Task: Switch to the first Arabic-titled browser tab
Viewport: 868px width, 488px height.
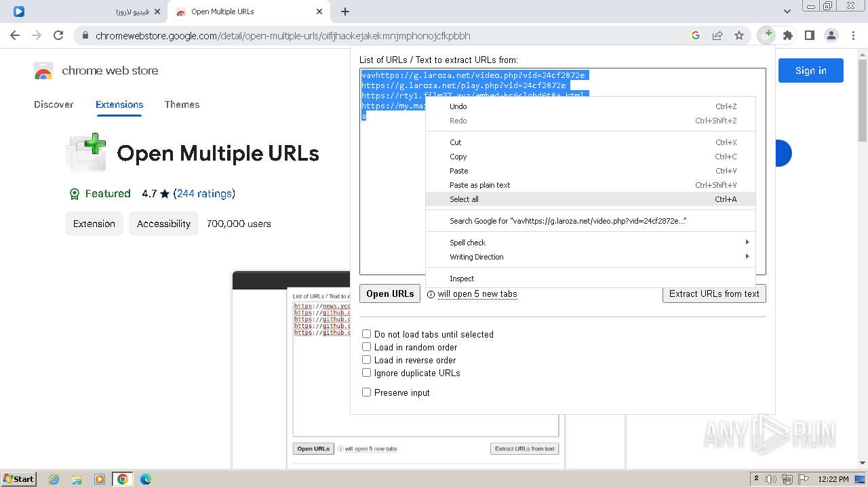Action: [x=87, y=12]
